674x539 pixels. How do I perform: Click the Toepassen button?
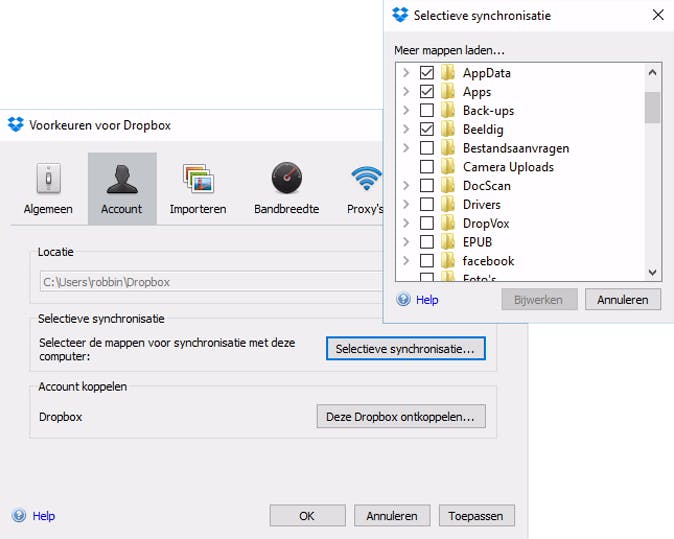[x=476, y=515]
